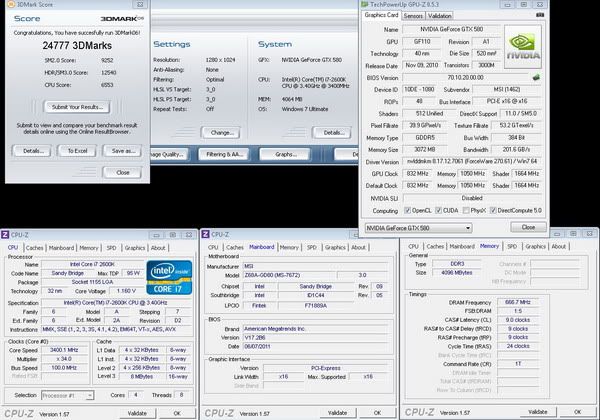
Task: Click the Save as button in 3DMark Score
Action: (x=123, y=151)
